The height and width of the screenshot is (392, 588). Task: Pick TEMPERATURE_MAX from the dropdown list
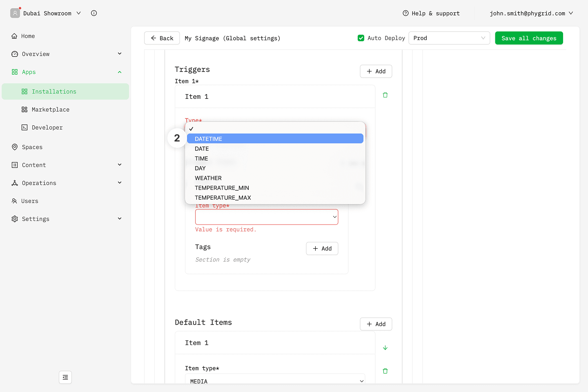click(x=223, y=198)
